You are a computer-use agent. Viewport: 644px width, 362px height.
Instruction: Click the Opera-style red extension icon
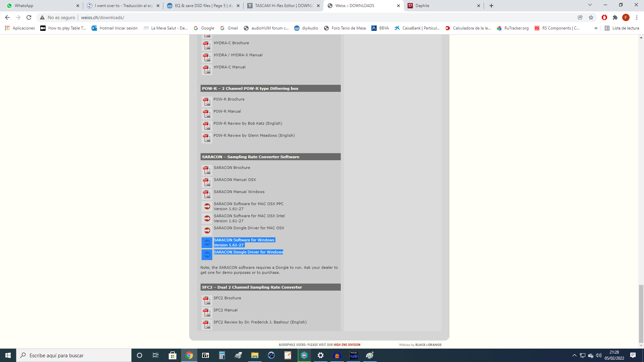(x=604, y=17)
